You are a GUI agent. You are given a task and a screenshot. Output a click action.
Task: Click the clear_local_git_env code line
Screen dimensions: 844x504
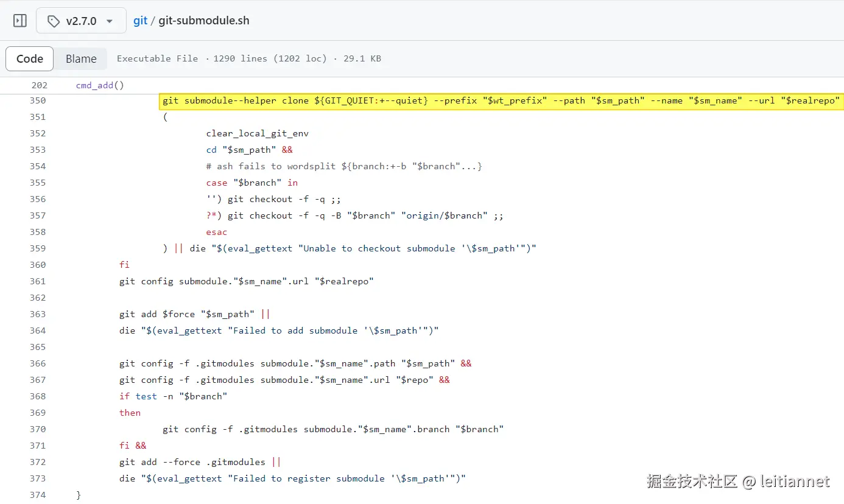click(x=258, y=133)
